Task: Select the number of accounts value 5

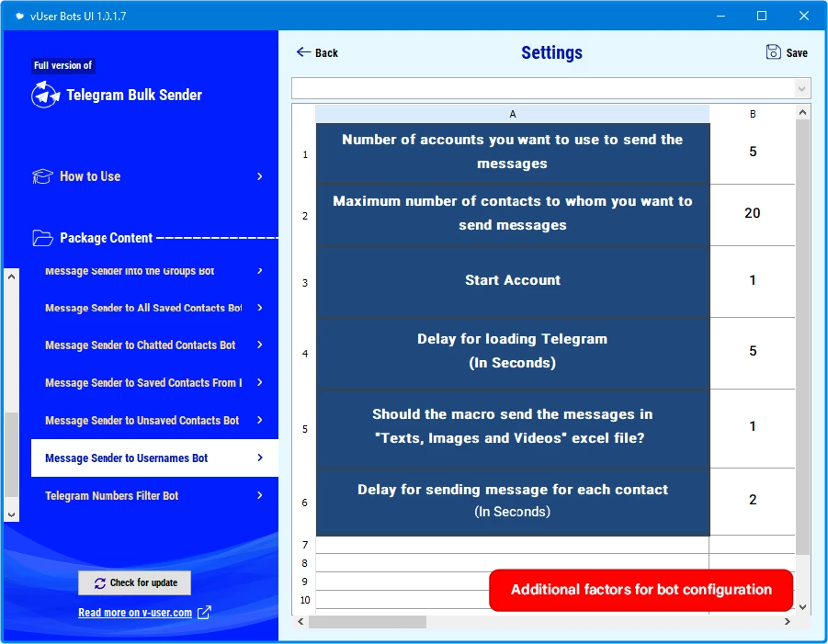Action: pyautogui.click(x=753, y=152)
